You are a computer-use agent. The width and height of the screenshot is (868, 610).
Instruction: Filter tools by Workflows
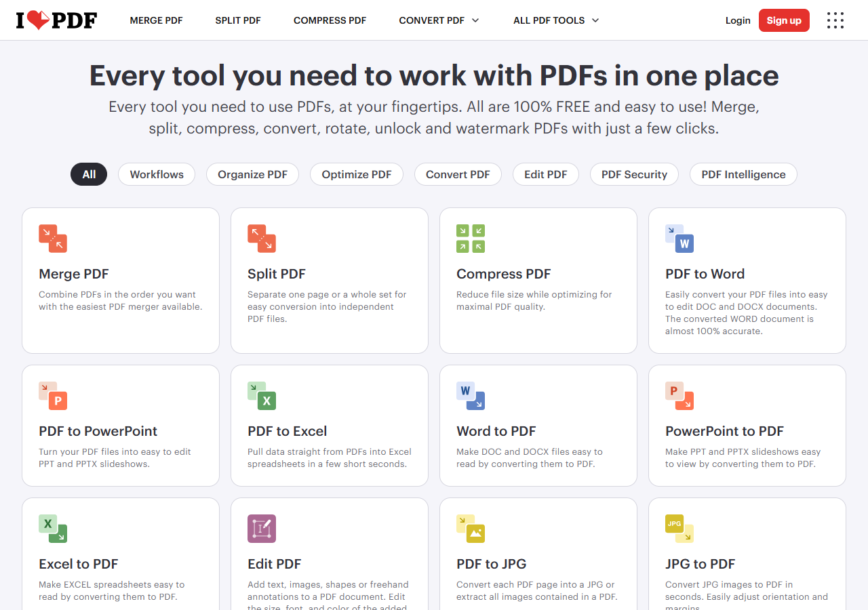click(x=157, y=174)
